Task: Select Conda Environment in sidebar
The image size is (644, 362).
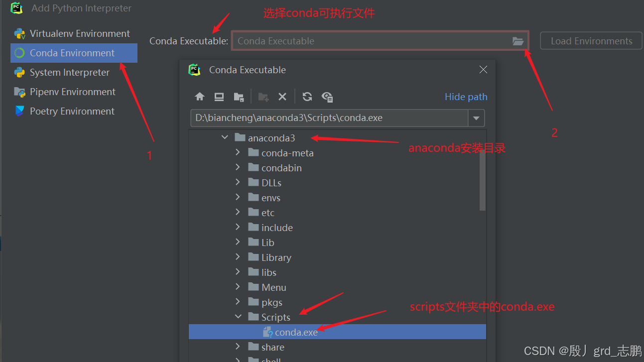Action: pyautogui.click(x=74, y=53)
